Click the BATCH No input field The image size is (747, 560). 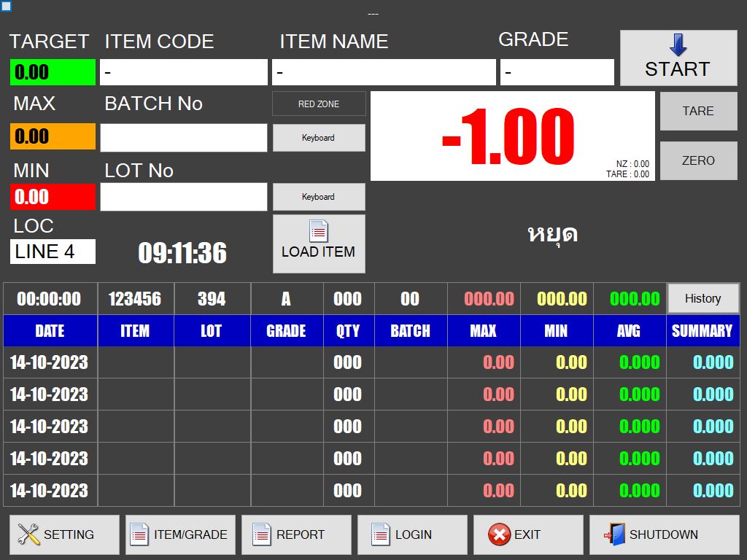click(184, 138)
